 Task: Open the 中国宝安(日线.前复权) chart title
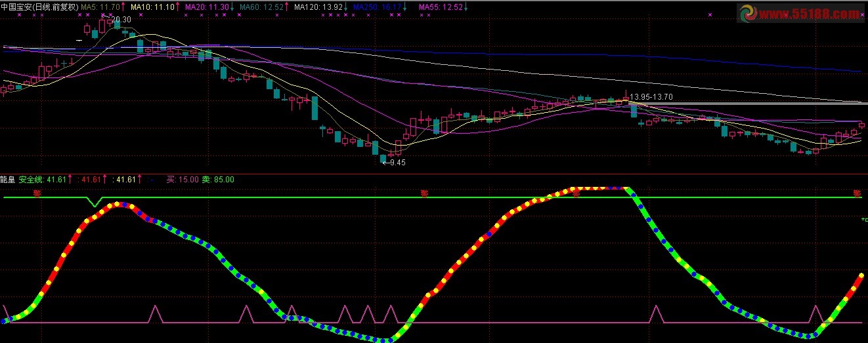[39, 7]
